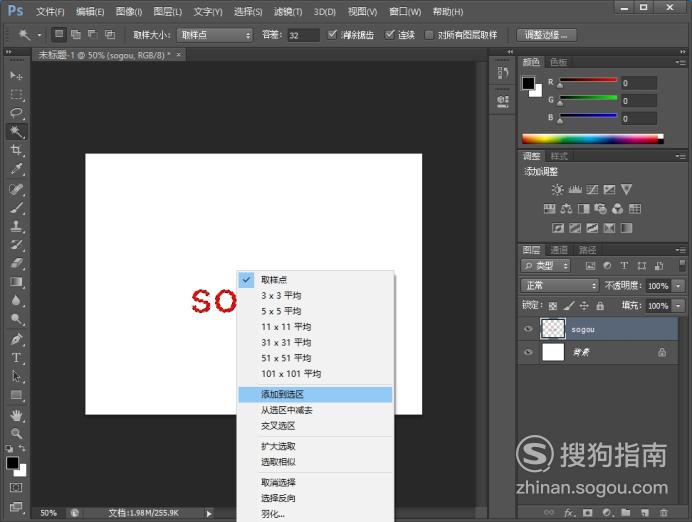Click foreground color swatch in Color panel
The width and height of the screenshot is (692, 522).
(x=528, y=83)
